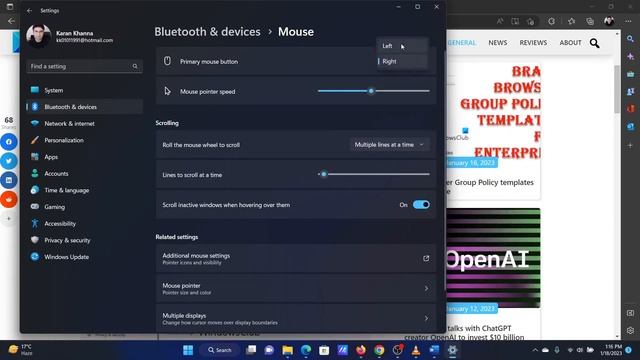Open mouse wheel scroll mode dropdown
This screenshot has height=360, width=640.
(x=390, y=144)
